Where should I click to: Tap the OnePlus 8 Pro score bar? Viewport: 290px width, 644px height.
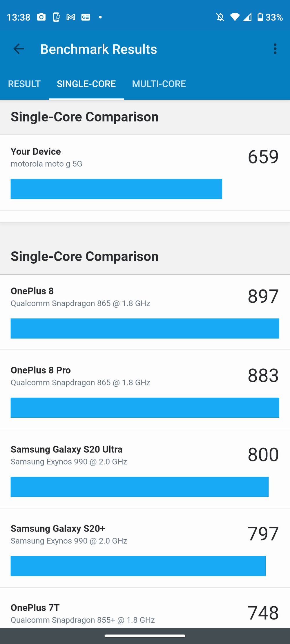click(145, 407)
